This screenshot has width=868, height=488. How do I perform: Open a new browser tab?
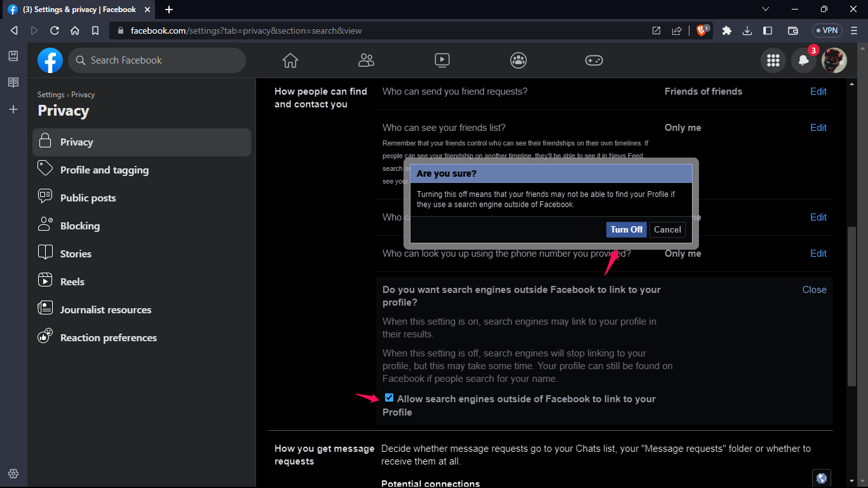click(x=169, y=10)
